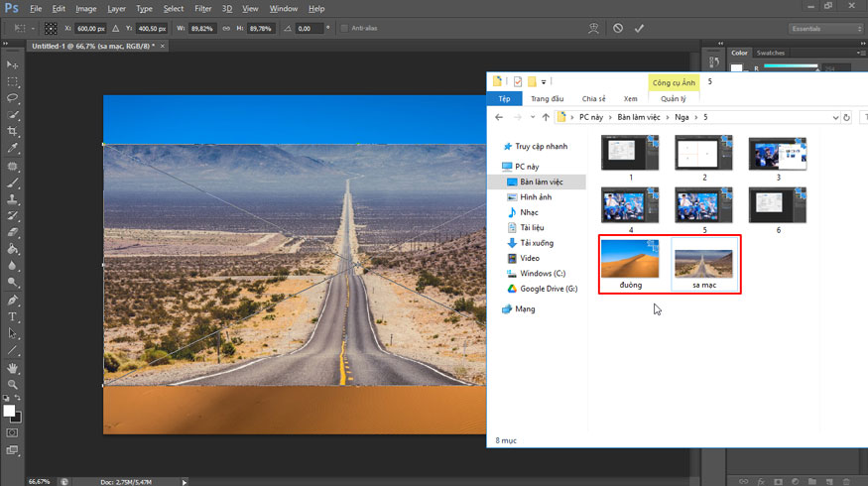Select the Lasso tool
Screen dimensions: 868x486
coord(13,98)
